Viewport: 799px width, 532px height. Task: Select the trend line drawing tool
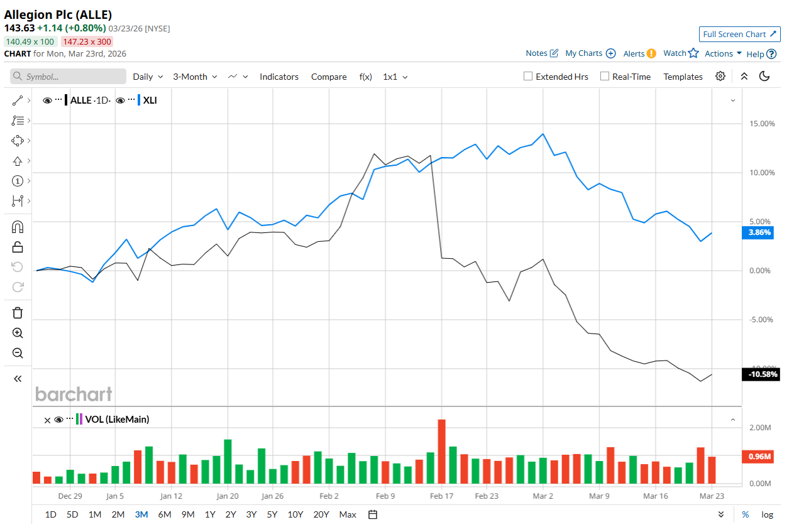click(x=18, y=100)
